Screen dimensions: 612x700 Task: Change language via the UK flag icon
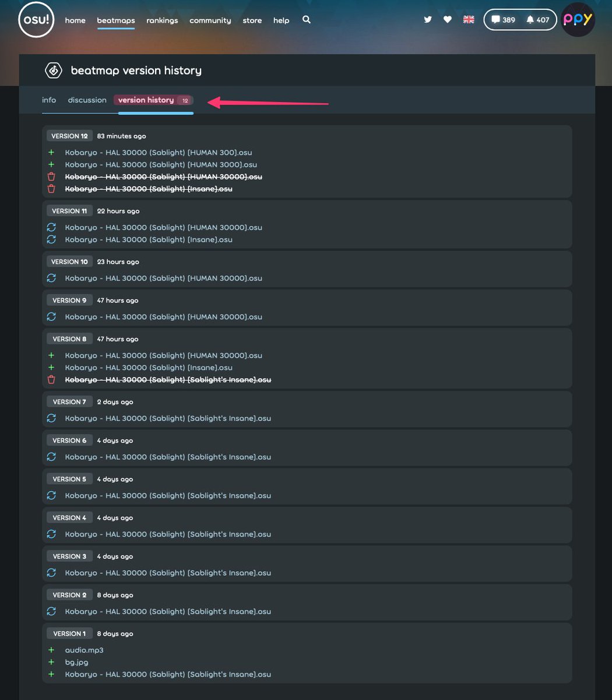pyautogui.click(x=469, y=20)
